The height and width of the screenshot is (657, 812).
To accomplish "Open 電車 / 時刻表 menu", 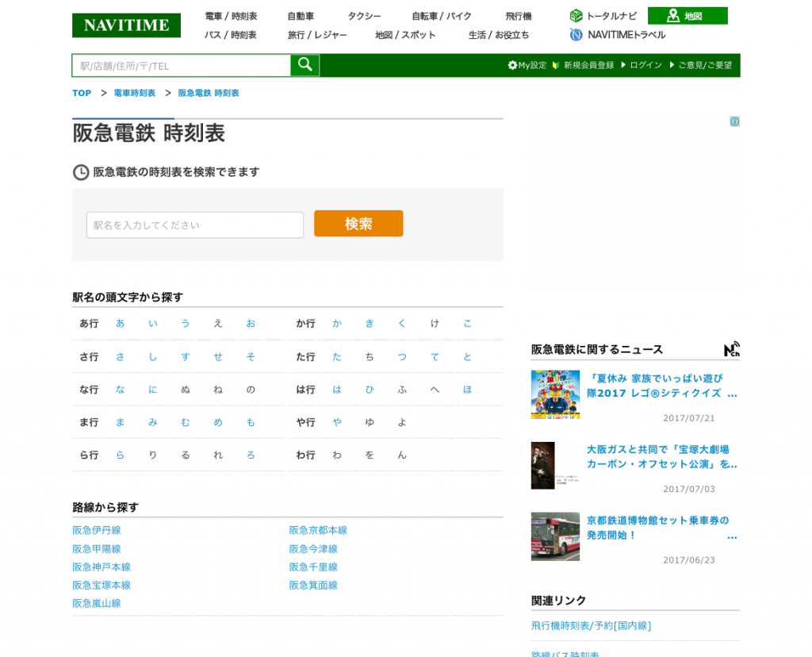I will coord(231,16).
